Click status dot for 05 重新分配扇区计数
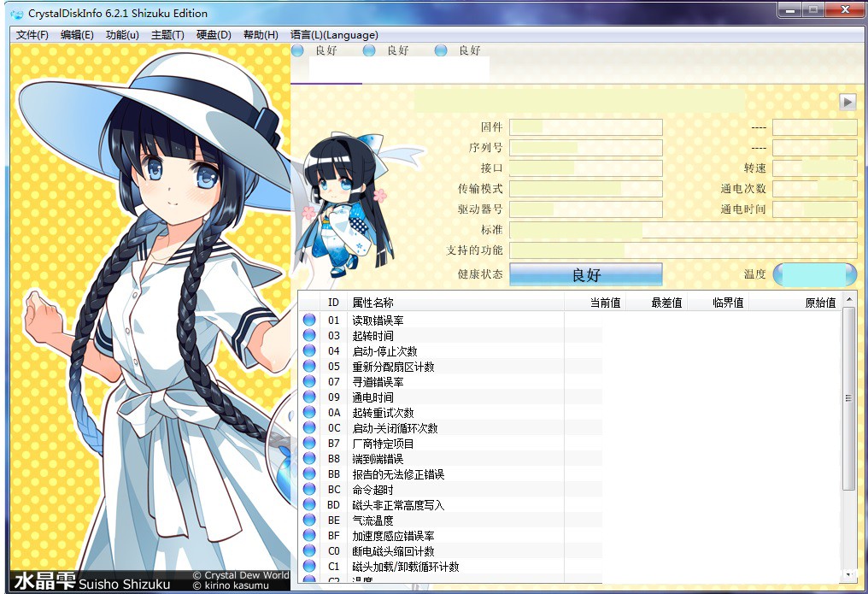 pyautogui.click(x=309, y=367)
